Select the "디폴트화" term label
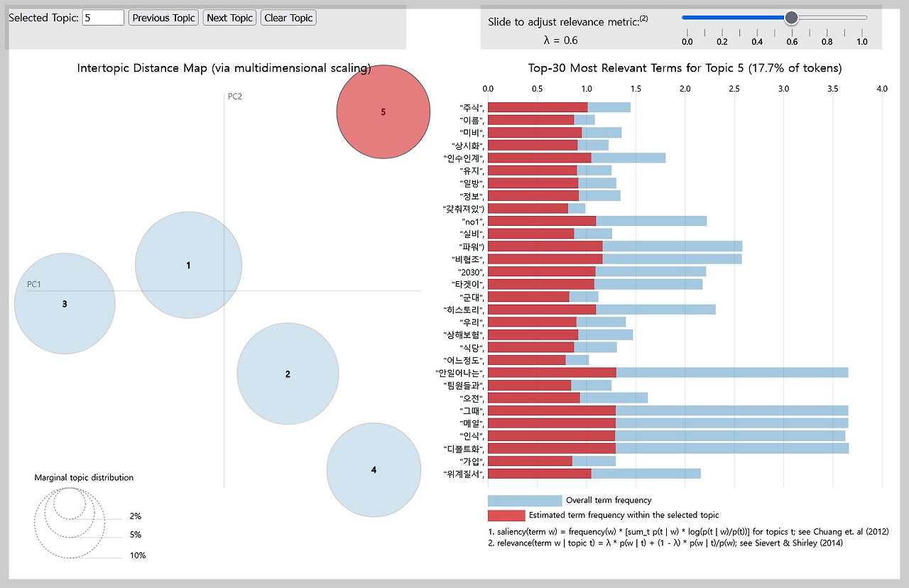909x588 pixels. click(462, 449)
